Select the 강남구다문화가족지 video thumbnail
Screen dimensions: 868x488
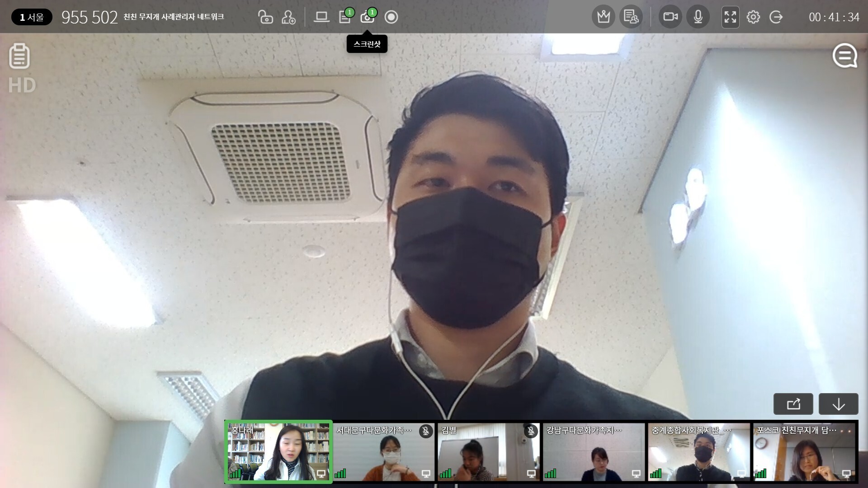[594, 452]
